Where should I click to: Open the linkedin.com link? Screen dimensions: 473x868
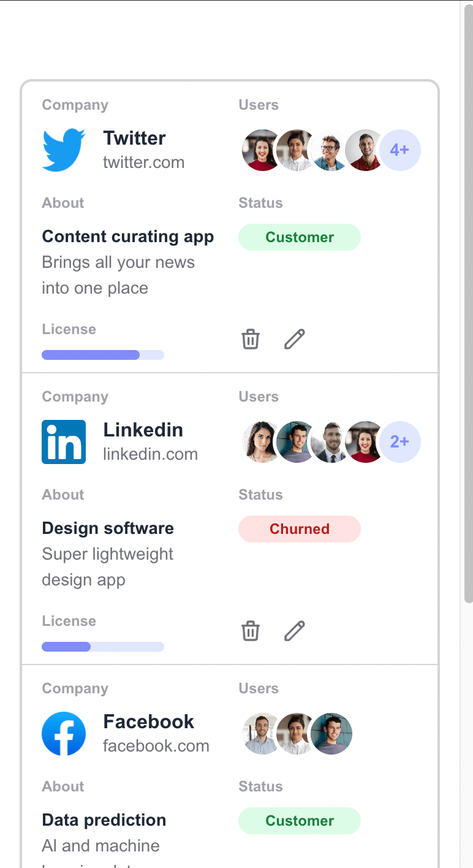(150, 454)
